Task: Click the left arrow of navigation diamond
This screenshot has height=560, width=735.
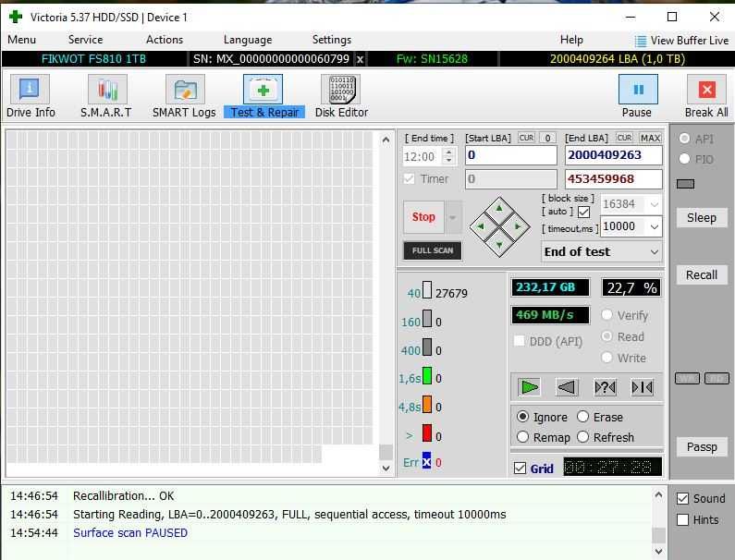Action: (480, 226)
